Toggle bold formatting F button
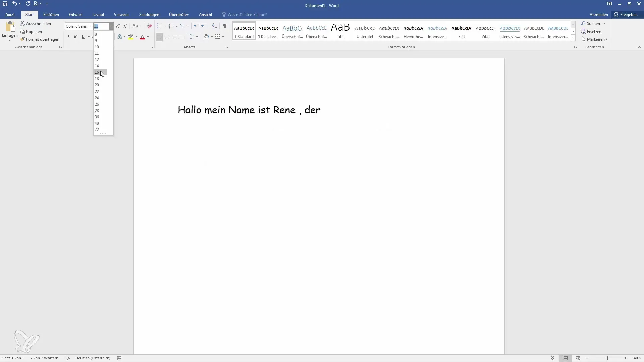The image size is (644, 362). coord(68,37)
